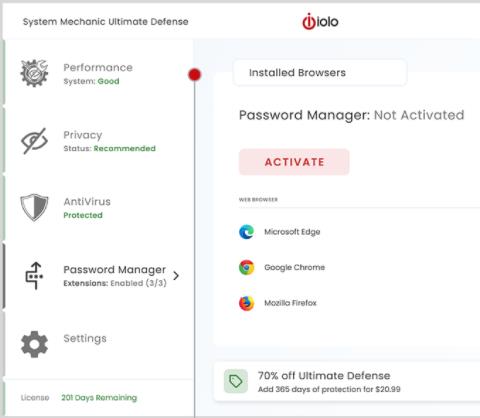Click the System: Good status text
The image size is (480, 418).
click(x=91, y=81)
